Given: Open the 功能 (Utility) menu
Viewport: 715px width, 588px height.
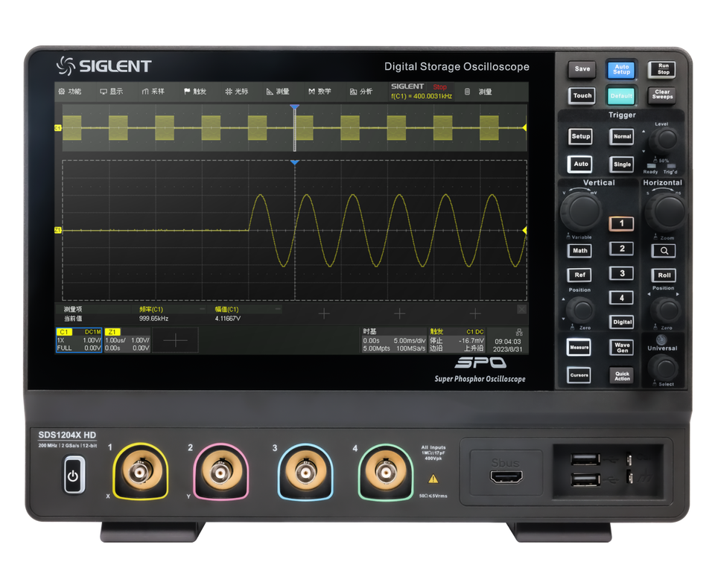Looking at the screenshot, I should coord(70,92).
